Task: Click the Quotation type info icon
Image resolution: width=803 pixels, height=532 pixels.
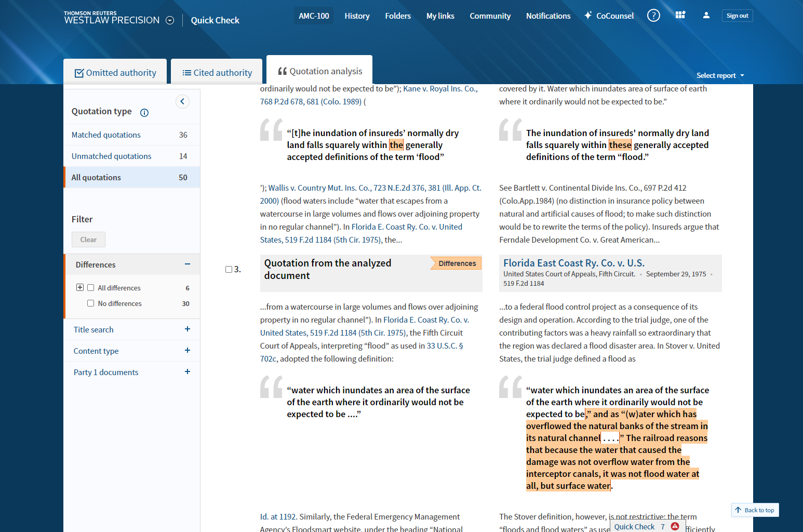Action: pos(144,113)
